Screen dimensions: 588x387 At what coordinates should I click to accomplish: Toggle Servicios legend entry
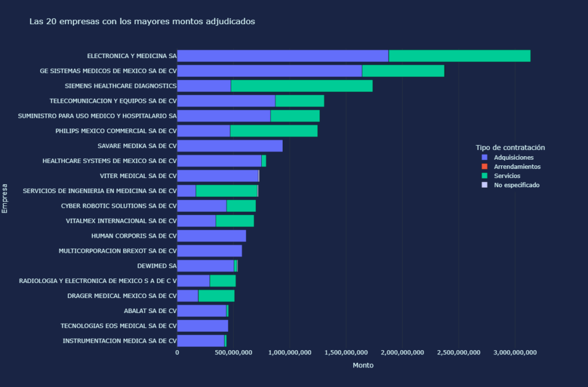click(501, 176)
